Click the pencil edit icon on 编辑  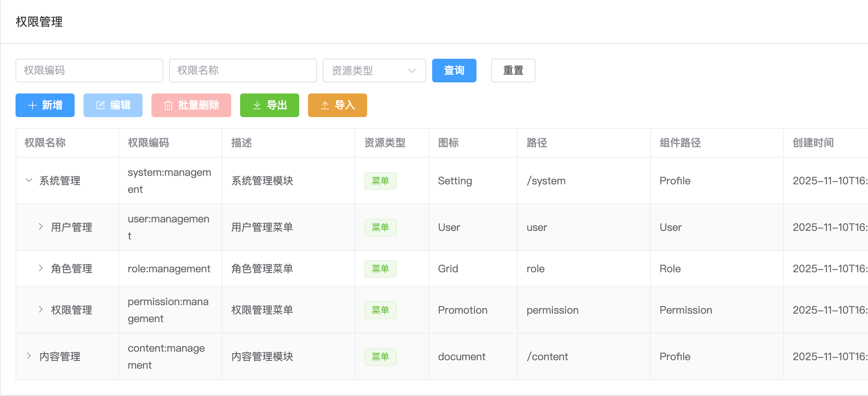pyautogui.click(x=100, y=106)
